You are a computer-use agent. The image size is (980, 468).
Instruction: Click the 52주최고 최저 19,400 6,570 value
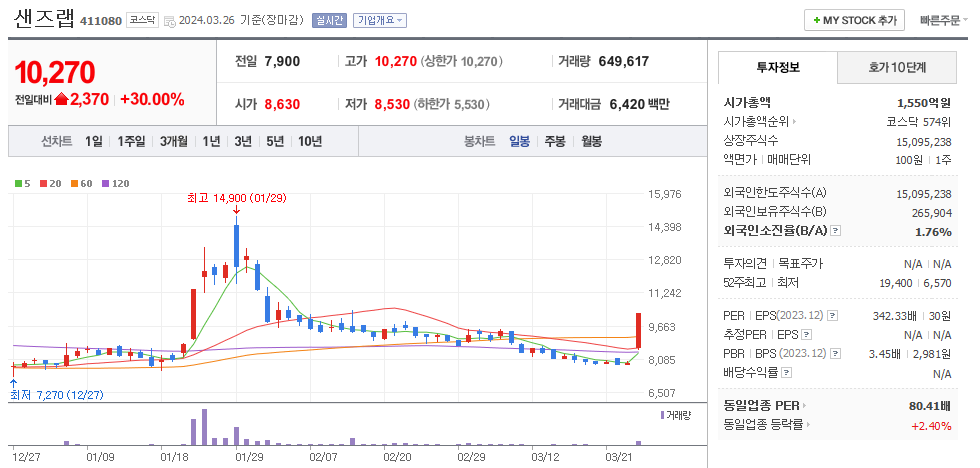coord(915,283)
